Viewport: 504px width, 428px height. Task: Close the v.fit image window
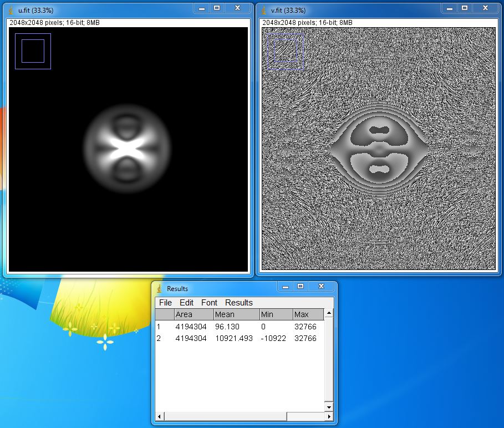pos(485,8)
